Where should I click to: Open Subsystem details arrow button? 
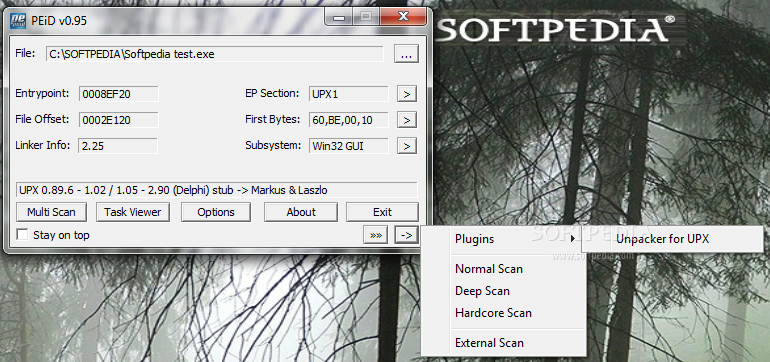407,146
